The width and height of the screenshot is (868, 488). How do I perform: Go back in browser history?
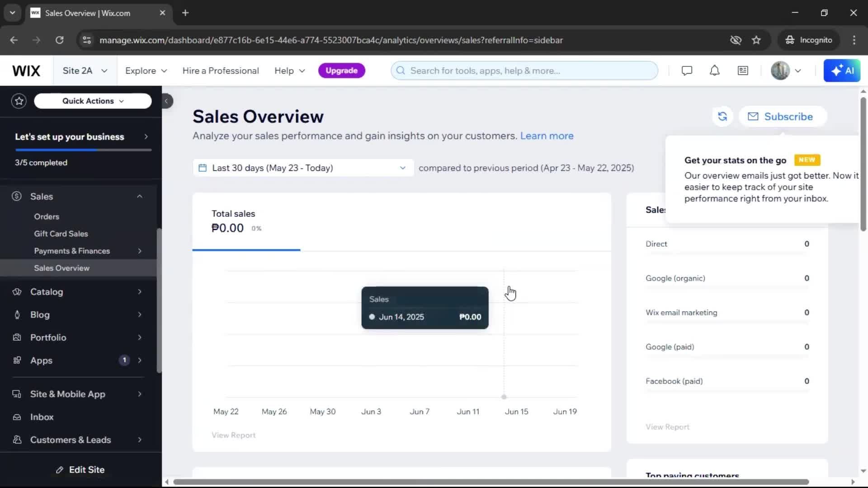tap(14, 40)
